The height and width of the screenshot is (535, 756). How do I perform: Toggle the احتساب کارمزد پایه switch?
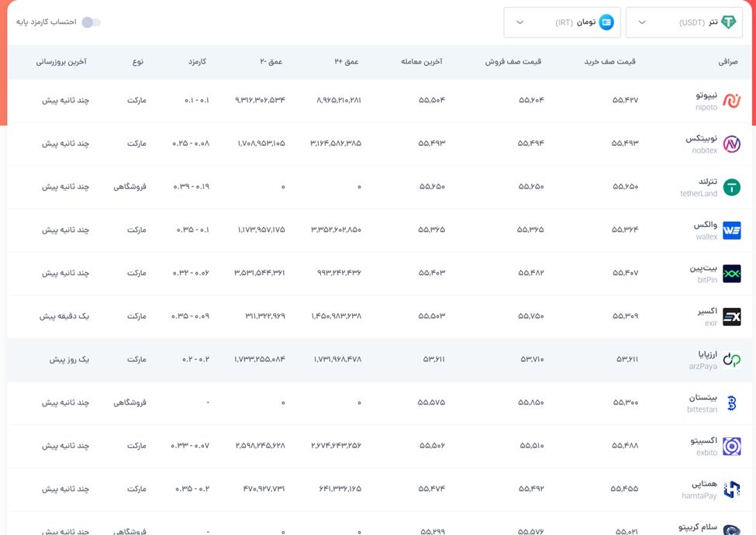[91, 22]
